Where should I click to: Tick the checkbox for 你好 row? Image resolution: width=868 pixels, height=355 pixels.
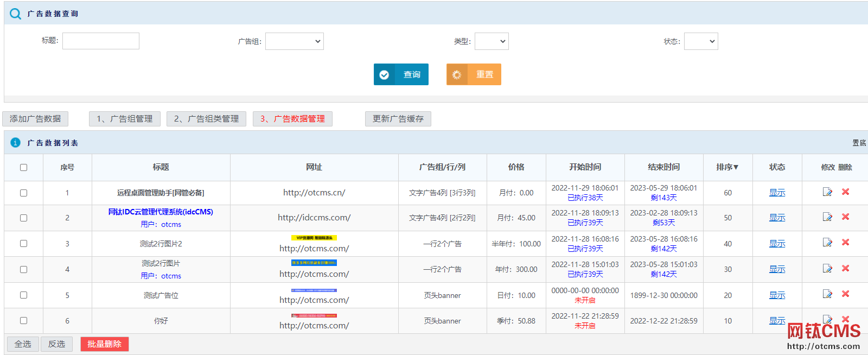[23, 320]
